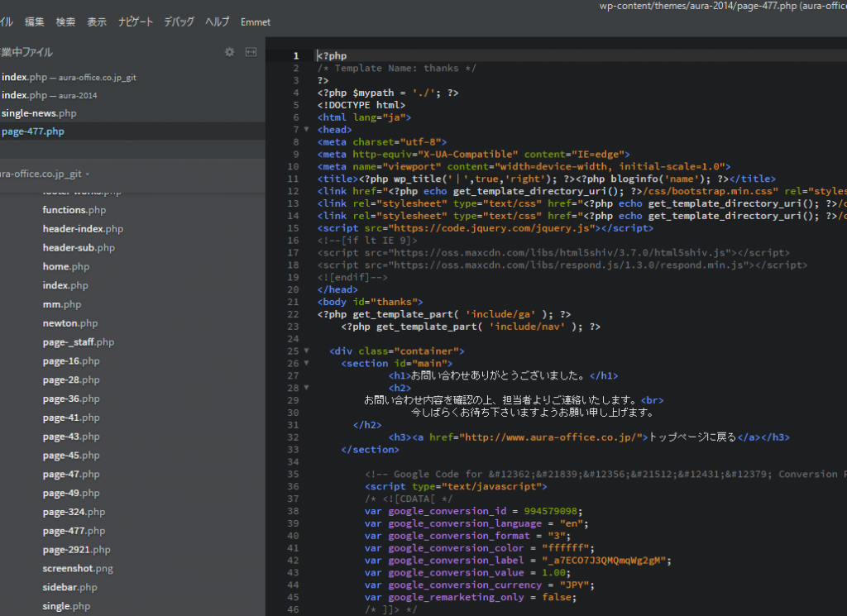Image resolution: width=847 pixels, height=616 pixels.
Task: Open header-index.php in the file tree
Action: [84, 229]
